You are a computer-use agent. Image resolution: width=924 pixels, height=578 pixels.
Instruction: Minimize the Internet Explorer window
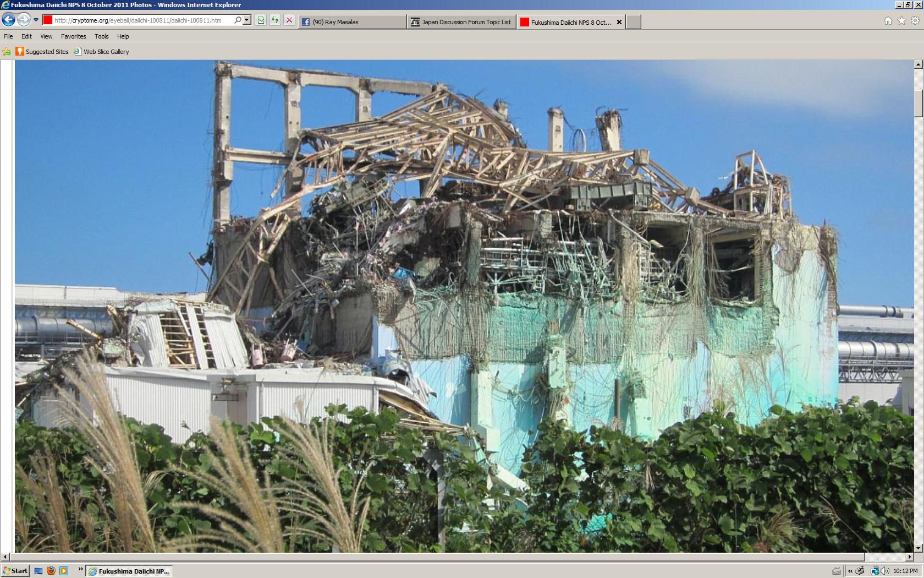(899, 4)
